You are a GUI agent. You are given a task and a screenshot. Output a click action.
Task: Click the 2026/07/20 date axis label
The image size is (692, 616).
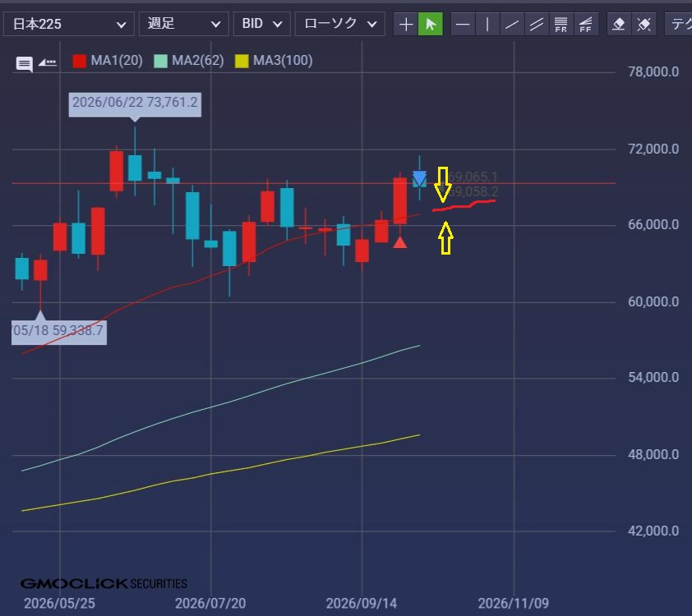coord(210,603)
